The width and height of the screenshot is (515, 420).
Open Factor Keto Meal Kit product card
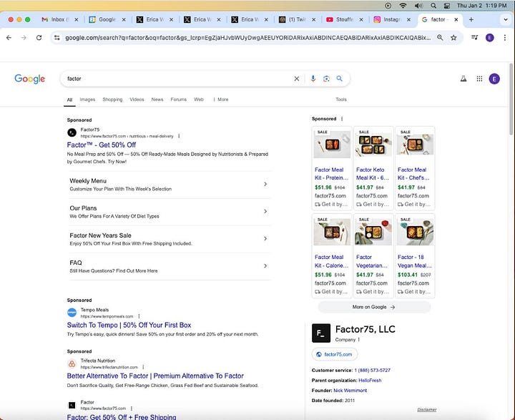[x=373, y=168]
